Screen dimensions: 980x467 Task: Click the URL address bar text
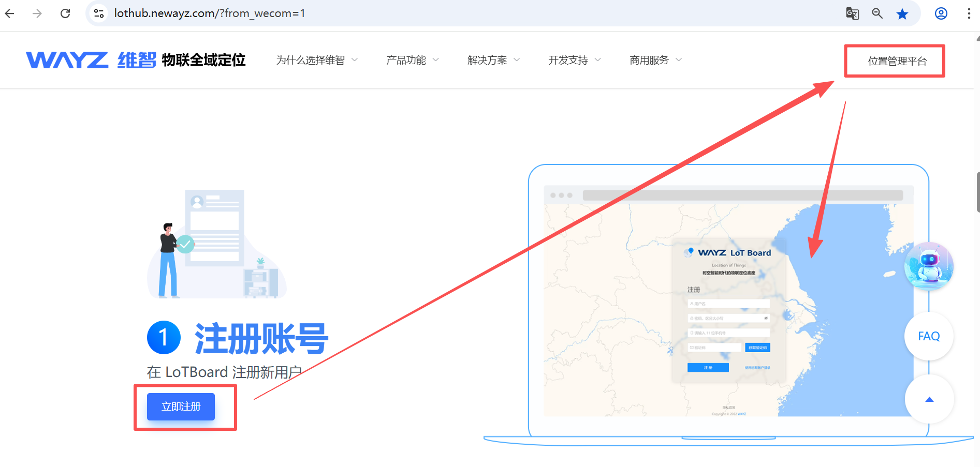[210, 13]
